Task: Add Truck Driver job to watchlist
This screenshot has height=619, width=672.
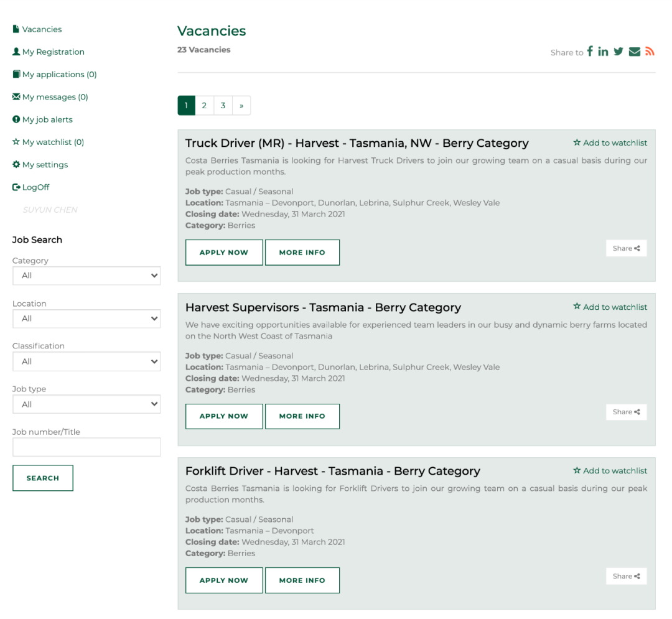Action: (x=610, y=143)
